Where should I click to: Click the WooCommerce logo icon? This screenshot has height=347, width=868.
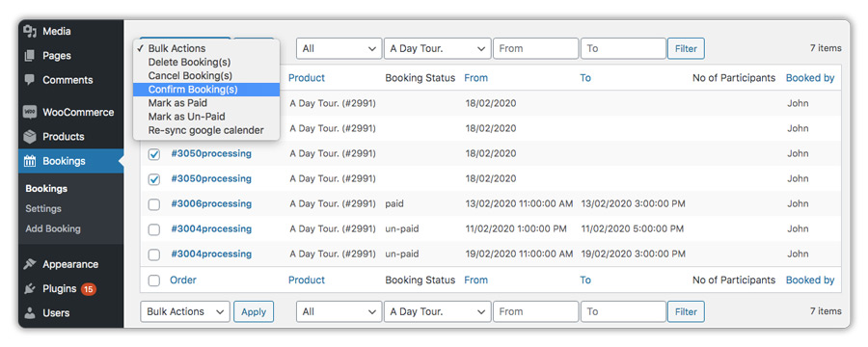tap(30, 112)
